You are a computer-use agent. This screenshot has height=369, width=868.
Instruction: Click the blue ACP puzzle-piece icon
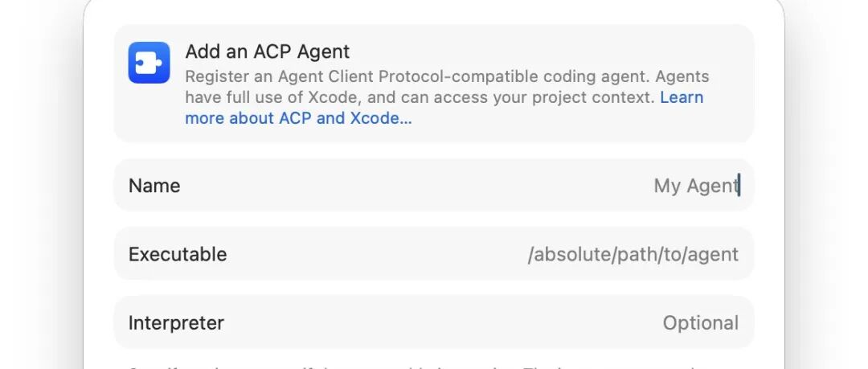(x=149, y=63)
